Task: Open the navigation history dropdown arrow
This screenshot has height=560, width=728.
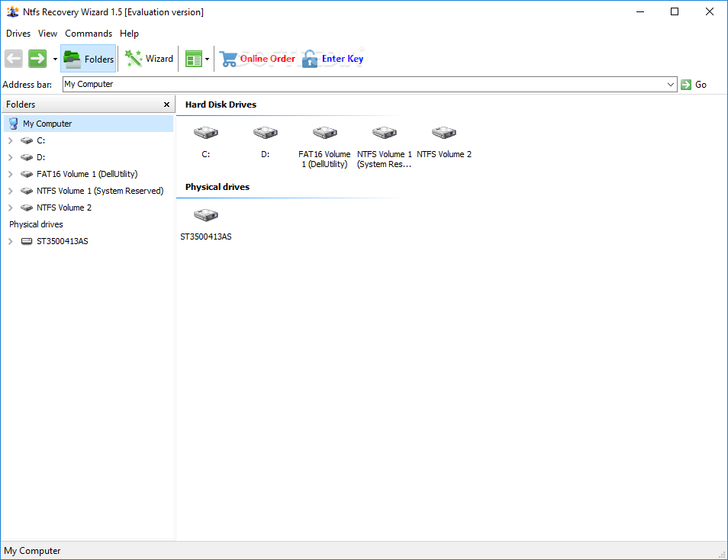Action: pyautogui.click(x=55, y=59)
